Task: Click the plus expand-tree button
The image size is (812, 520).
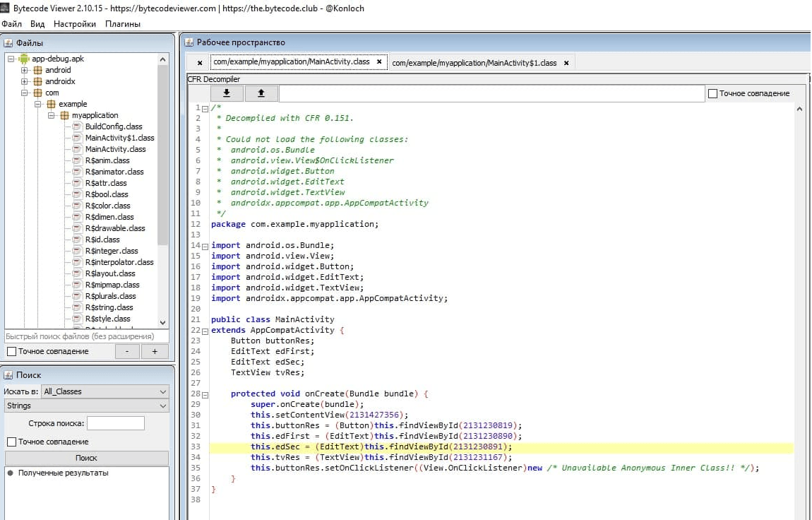Action: 155,351
